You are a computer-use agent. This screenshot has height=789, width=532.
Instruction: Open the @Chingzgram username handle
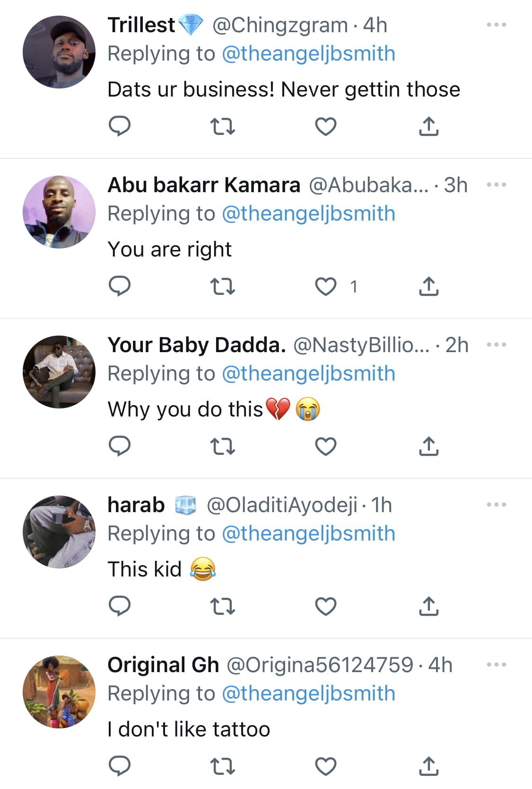[x=280, y=25]
